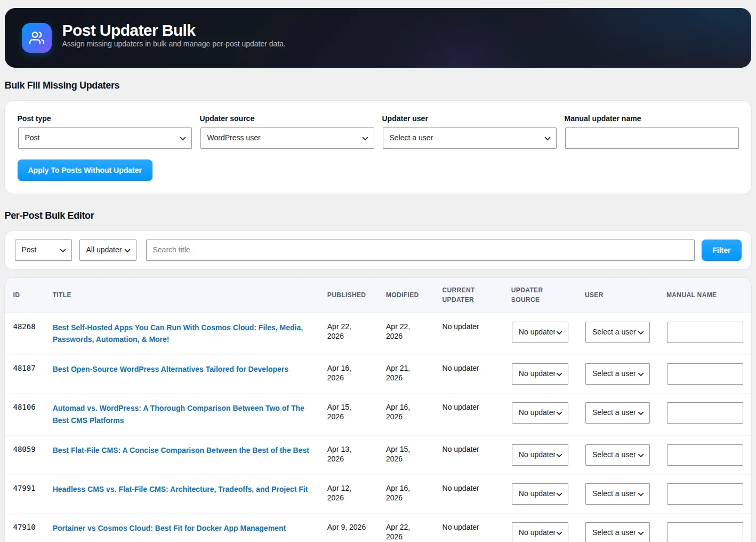This screenshot has width=756, height=542.
Task: Open the Post type dropdown in Bulk Fill
Action: pos(105,138)
